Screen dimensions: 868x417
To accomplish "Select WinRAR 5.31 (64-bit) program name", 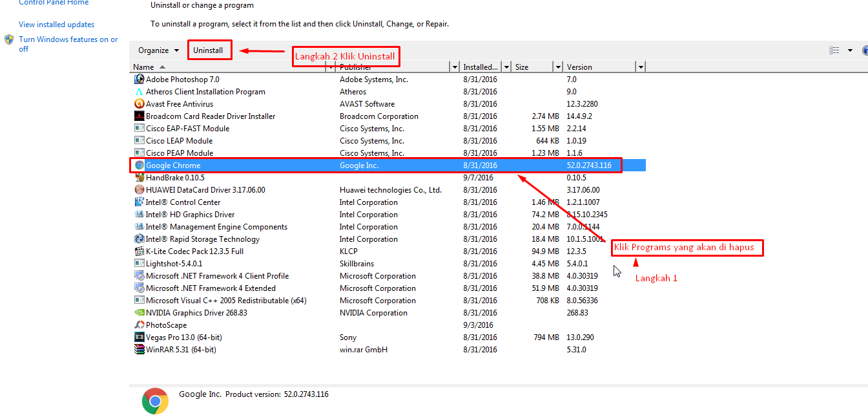I will pyautogui.click(x=181, y=350).
